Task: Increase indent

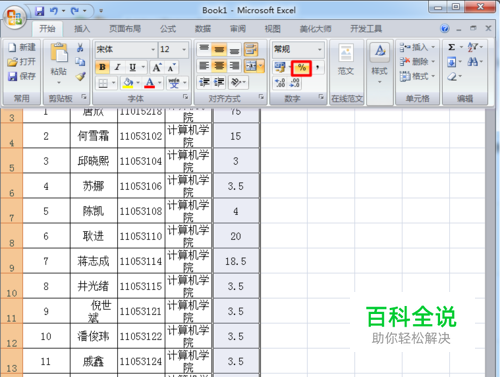Action: pyautogui.click(x=219, y=82)
